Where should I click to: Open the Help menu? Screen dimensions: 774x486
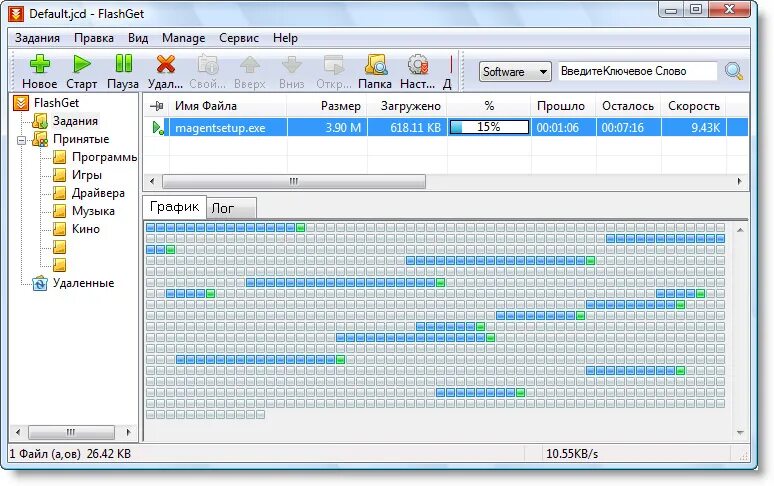pos(285,38)
